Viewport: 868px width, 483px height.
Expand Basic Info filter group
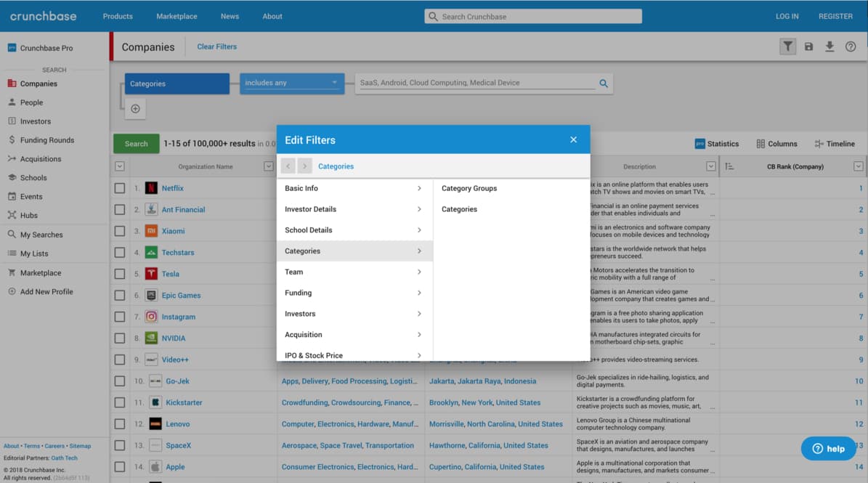click(354, 189)
